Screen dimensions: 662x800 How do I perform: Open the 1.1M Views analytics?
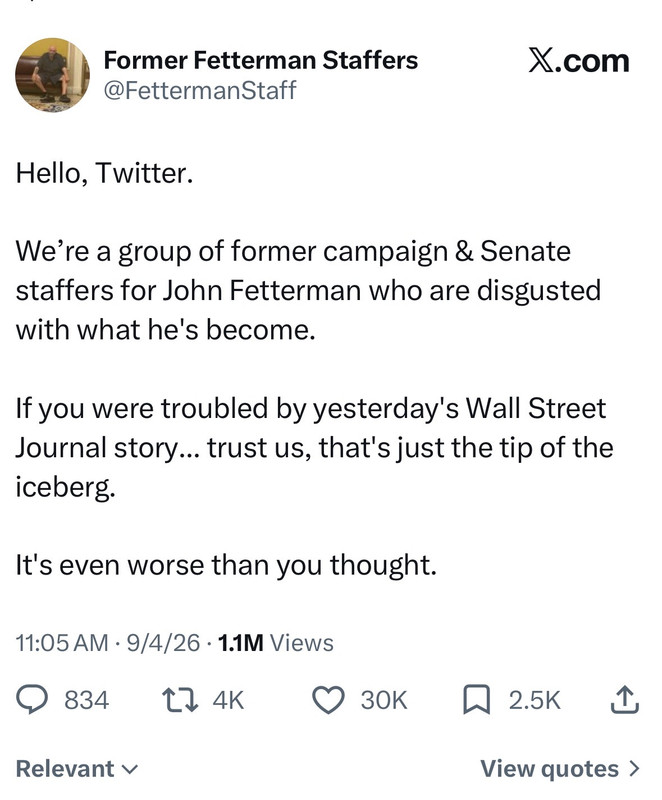tap(275, 643)
